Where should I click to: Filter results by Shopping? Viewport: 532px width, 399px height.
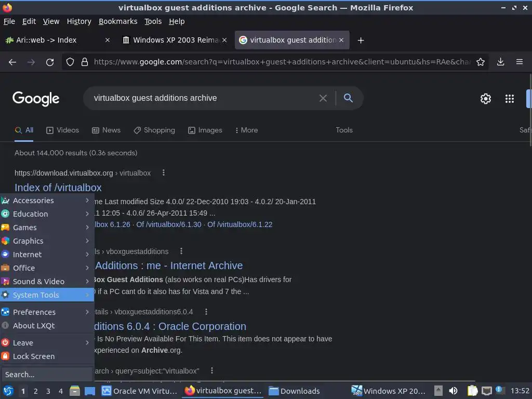click(x=154, y=130)
